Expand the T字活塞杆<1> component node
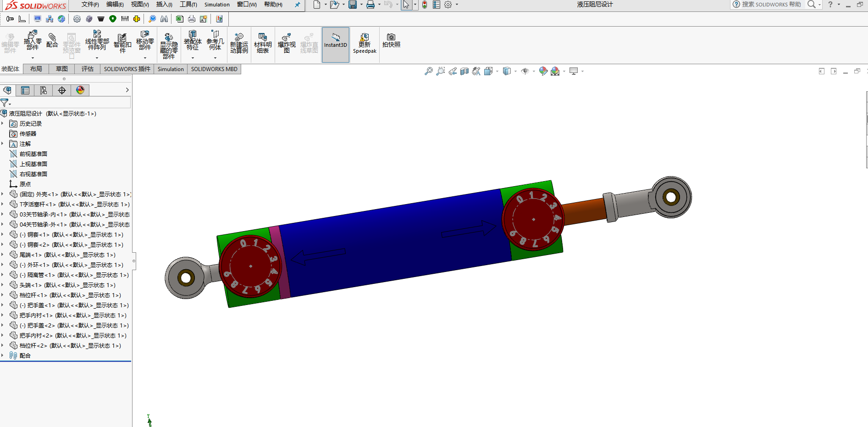This screenshot has width=868, height=427. coord(3,204)
